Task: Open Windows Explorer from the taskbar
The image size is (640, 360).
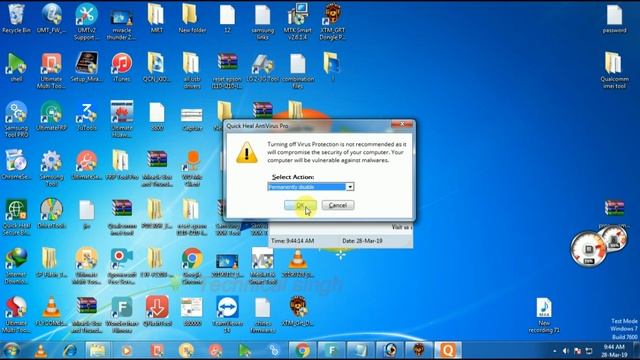Action: [x=97, y=350]
